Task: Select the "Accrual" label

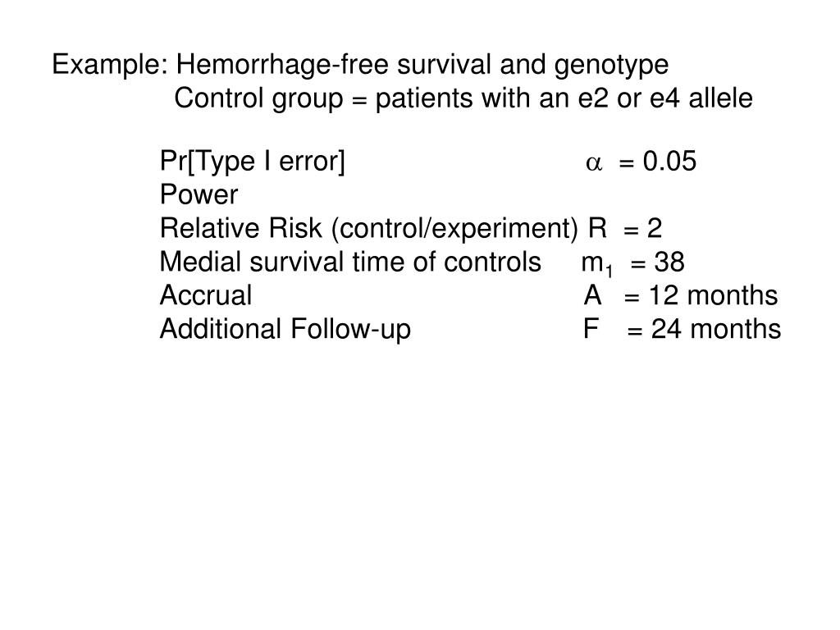Action: coord(206,295)
